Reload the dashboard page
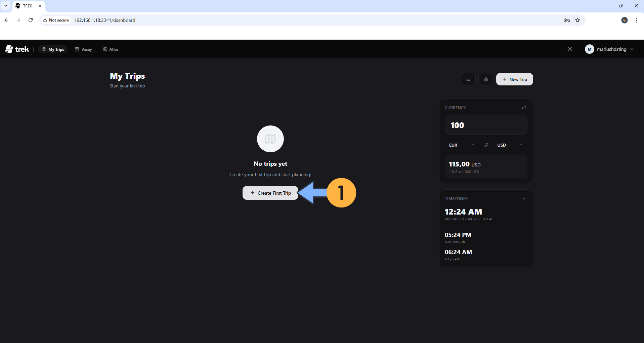The image size is (644, 343). tap(31, 20)
